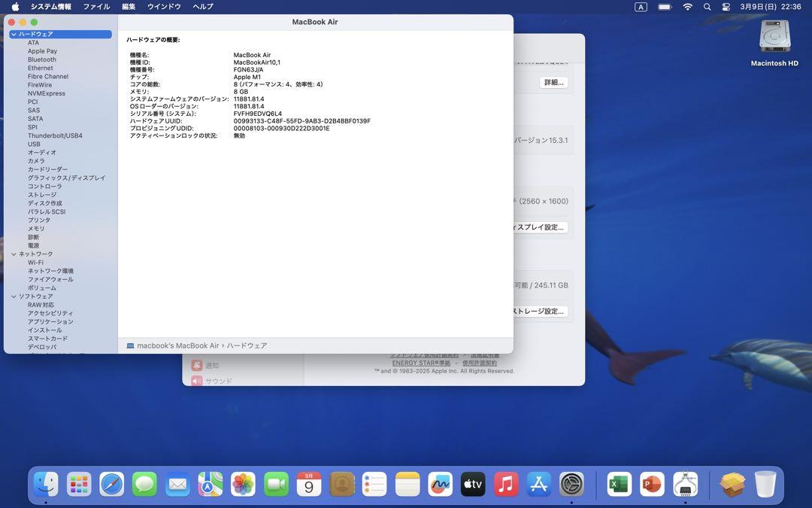This screenshot has width=812, height=508.
Task: Open the Notes app in the Dock
Action: pyautogui.click(x=408, y=484)
